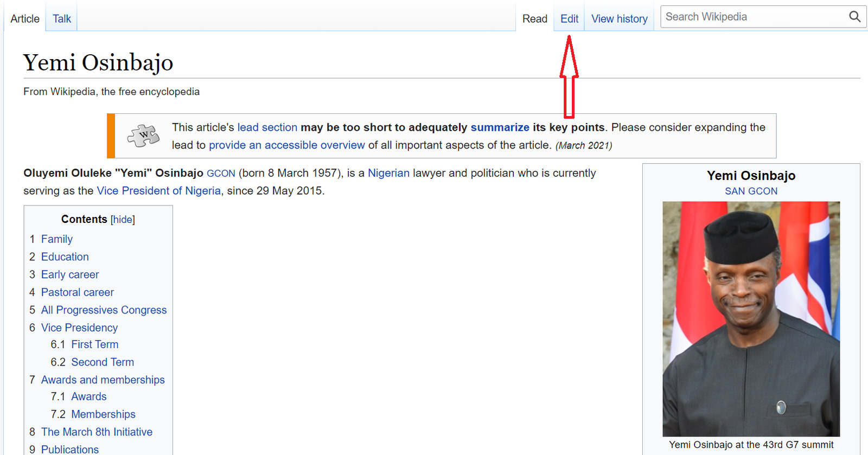The height and width of the screenshot is (455, 868).
Task: Jump to the Publications section
Action: tap(70, 450)
